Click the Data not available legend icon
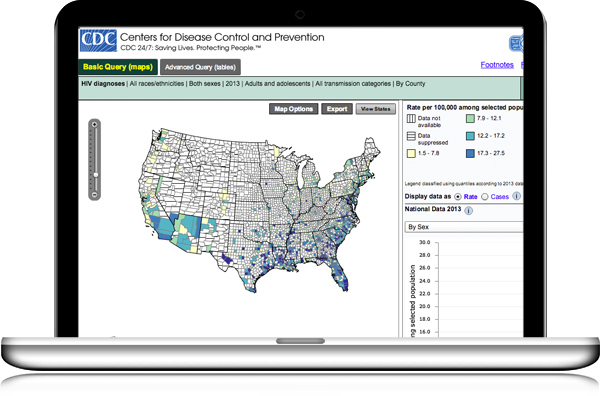The width and height of the screenshot is (600, 396). tap(411, 119)
